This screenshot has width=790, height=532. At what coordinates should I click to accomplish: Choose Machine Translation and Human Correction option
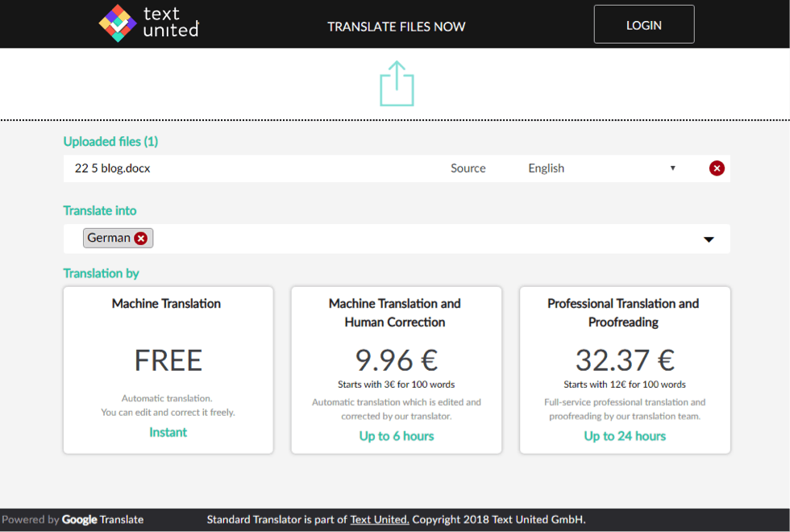coord(396,370)
